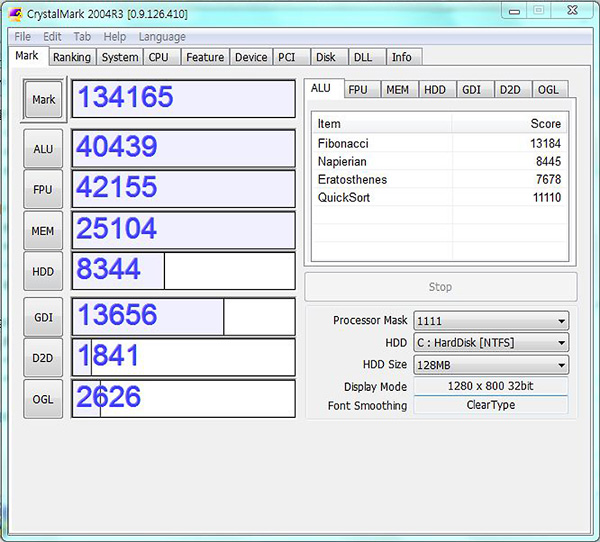Image resolution: width=600 pixels, height=542 pixels.
Task: Select the ALU detail scores tab
Action: point(324,88)
